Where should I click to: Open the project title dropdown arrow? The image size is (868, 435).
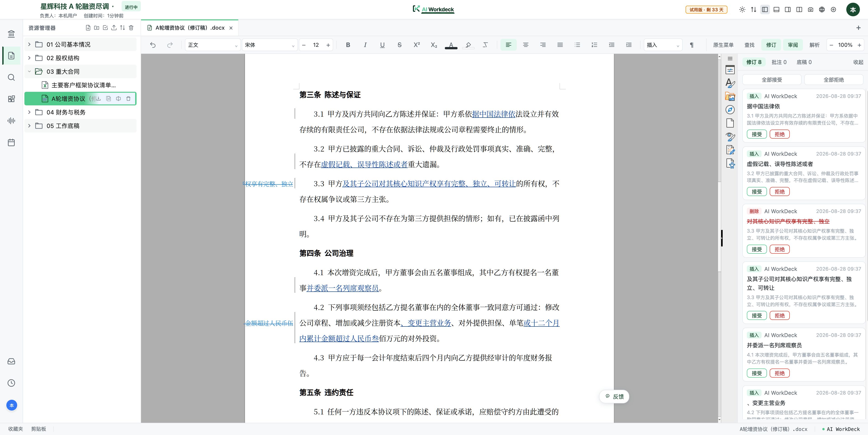113,6
